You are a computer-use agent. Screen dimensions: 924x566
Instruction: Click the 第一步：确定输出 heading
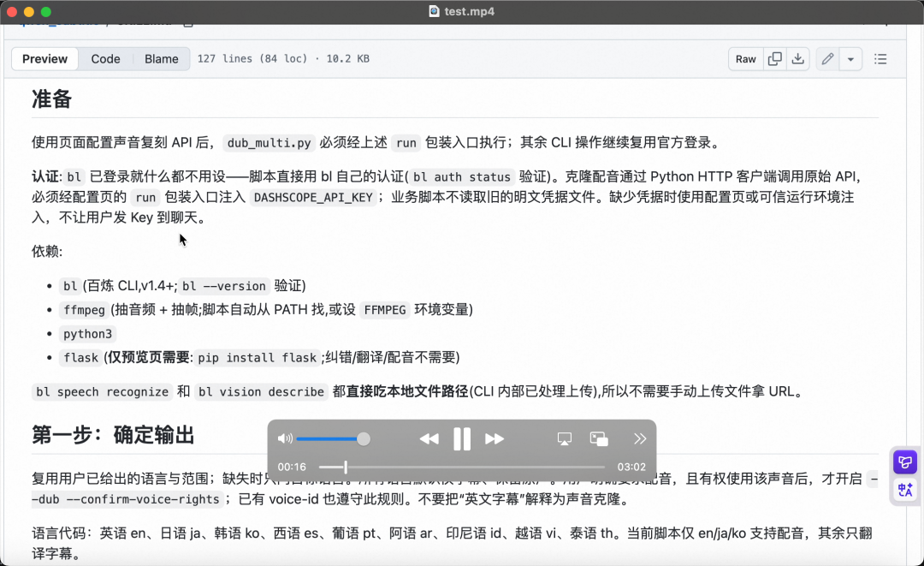(113, 435)
